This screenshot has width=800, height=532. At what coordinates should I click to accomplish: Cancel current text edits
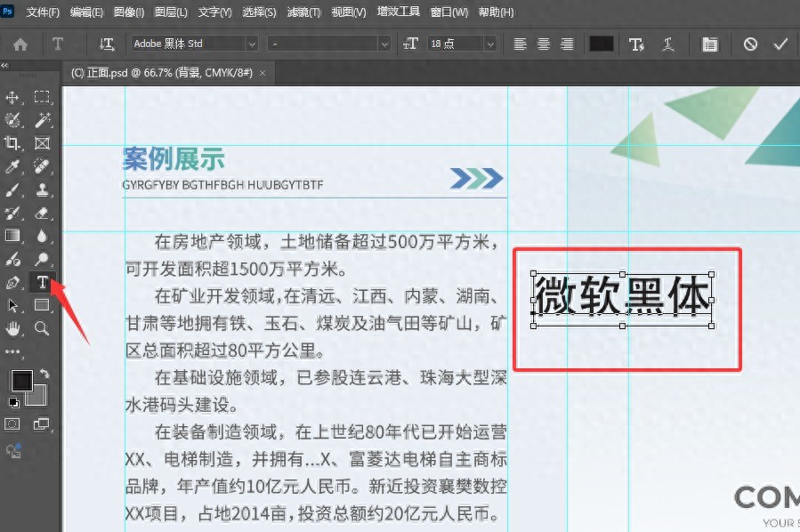pyautogui.click(x=750, y=44)
